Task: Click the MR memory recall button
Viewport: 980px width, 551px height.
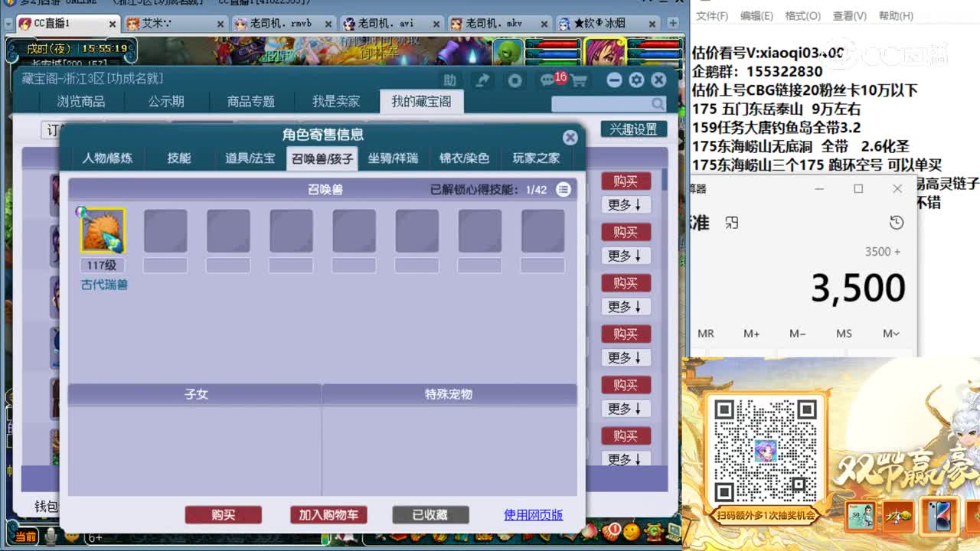Action: coord(706,334)
